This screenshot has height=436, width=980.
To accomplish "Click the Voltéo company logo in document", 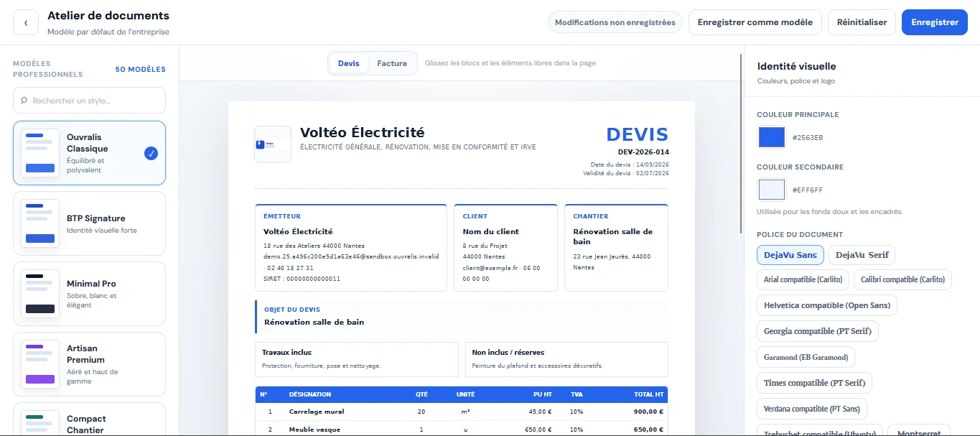I will click(273, 144).
